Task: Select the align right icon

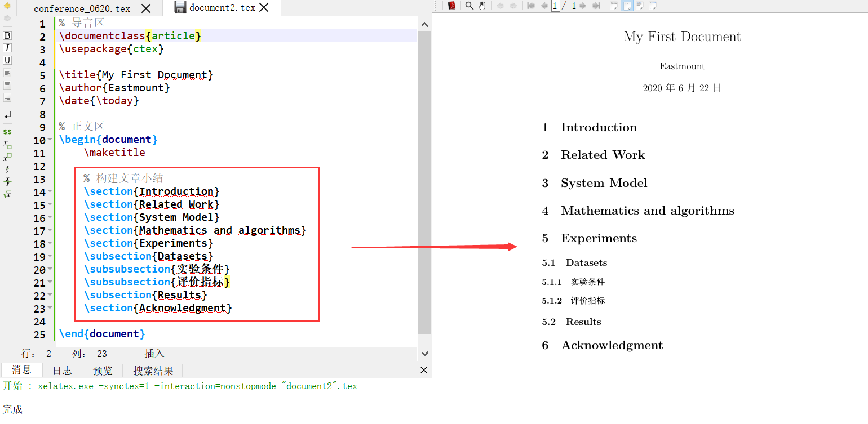Action: pos(7,97)
